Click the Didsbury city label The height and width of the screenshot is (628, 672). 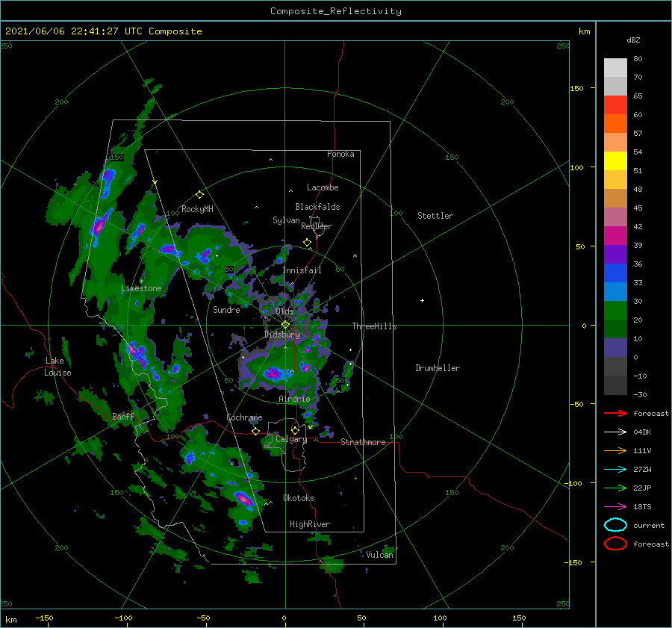point(281,335)
